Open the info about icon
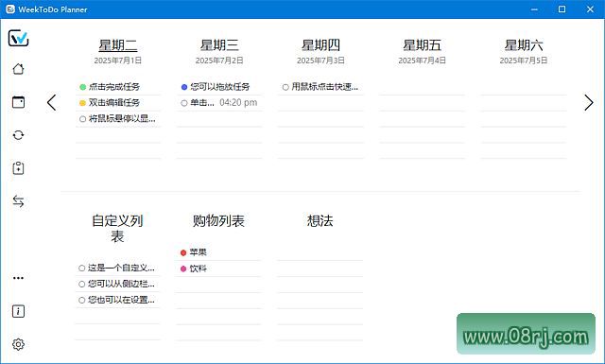The height and width of the screenshot is (364, 605). click(x=18, y=311)
